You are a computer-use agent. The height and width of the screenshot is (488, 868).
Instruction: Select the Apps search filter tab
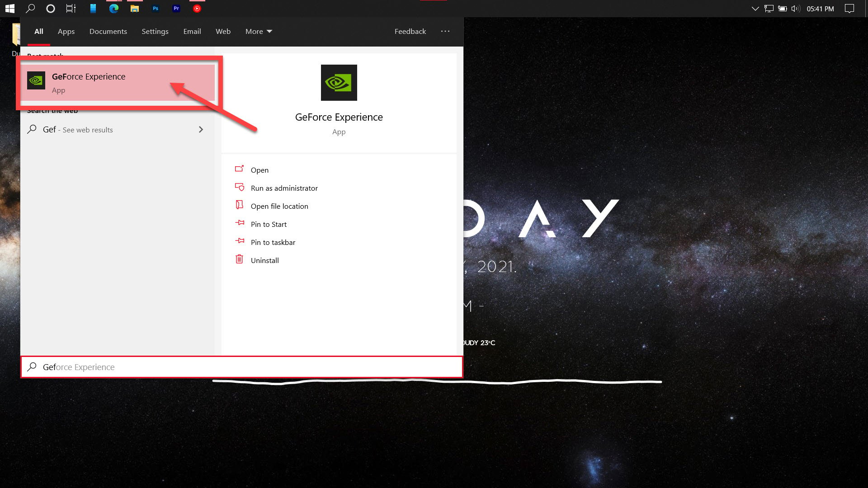pyautogui.click(x=66, y=31)
